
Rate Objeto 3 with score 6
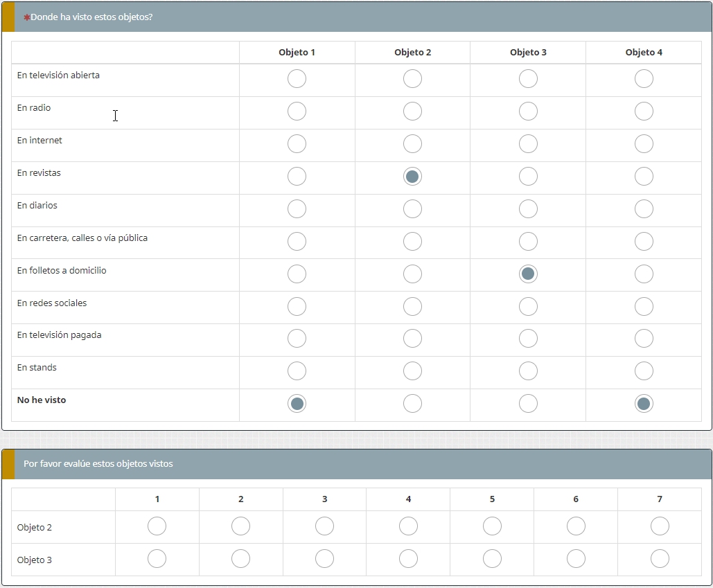(576, 559)
